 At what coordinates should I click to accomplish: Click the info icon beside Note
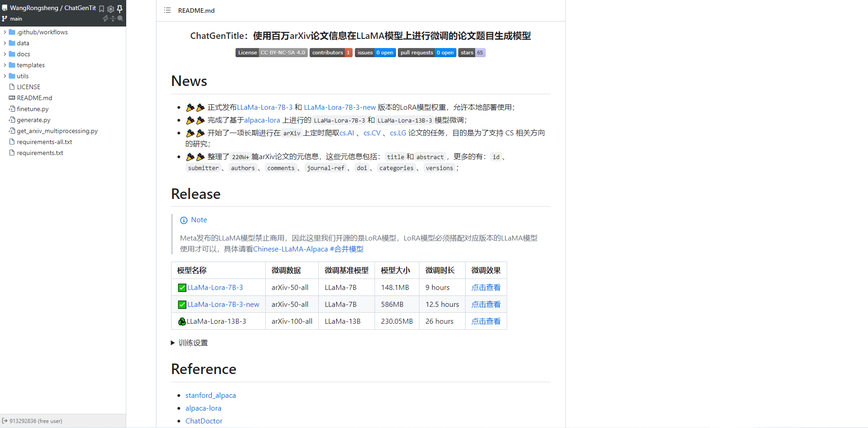point(184,220)
